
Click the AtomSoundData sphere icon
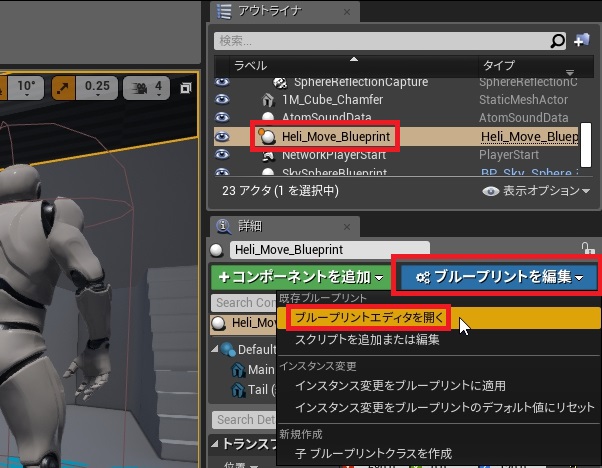click(268, 117)
